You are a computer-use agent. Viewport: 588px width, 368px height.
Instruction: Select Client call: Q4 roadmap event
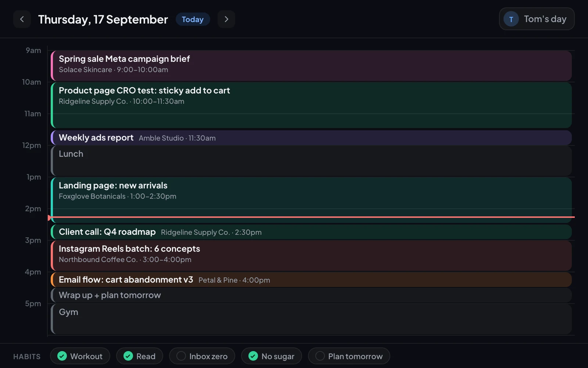(311, 232)
